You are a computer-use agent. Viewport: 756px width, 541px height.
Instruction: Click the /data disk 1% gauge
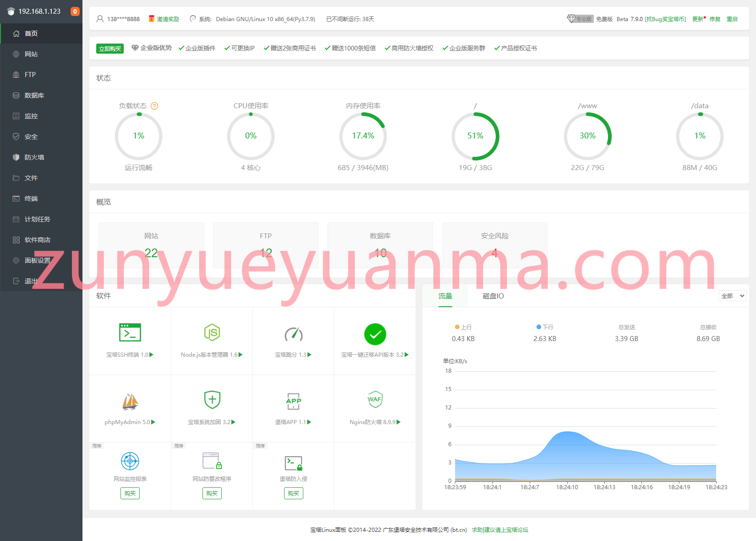click(x=700, y=136)
